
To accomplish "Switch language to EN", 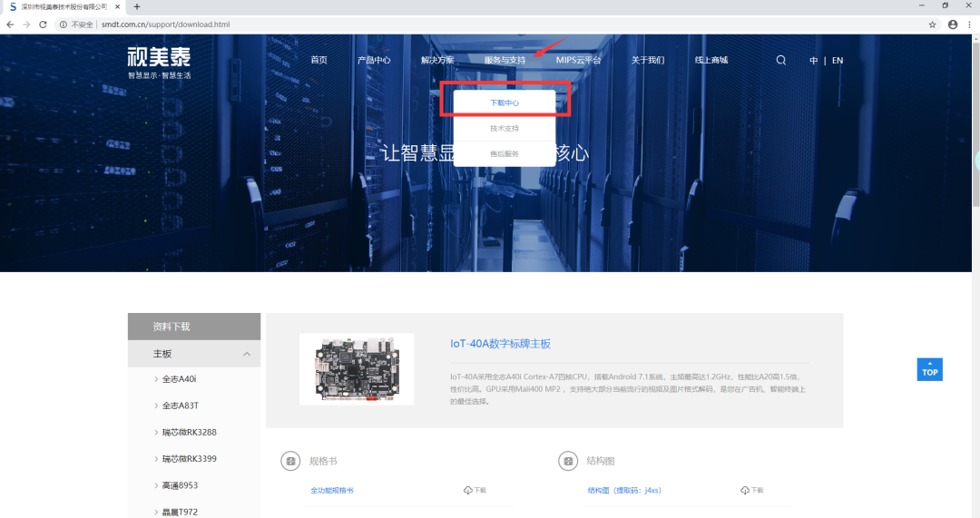I will tap(838, 61).
